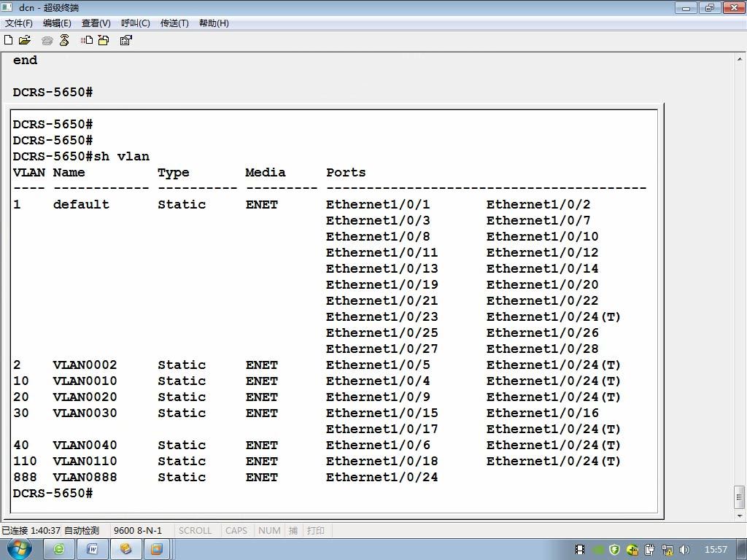Click the green shield tray icon
The image size is (747, 560).
(x=614, y=550)
